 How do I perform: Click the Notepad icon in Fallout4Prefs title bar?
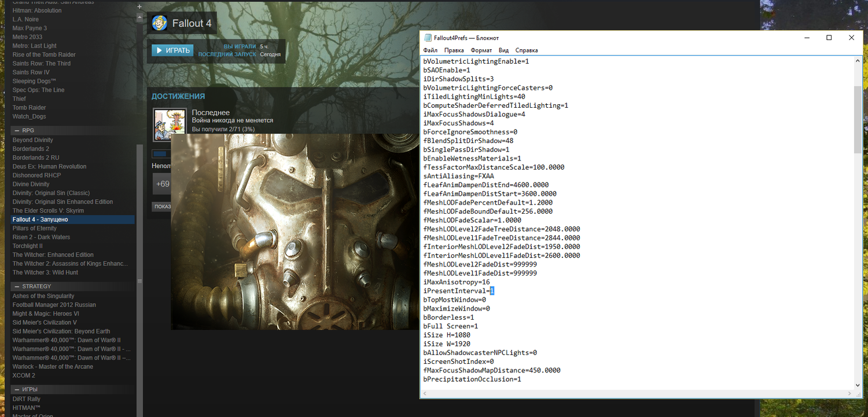coord(428,38)
